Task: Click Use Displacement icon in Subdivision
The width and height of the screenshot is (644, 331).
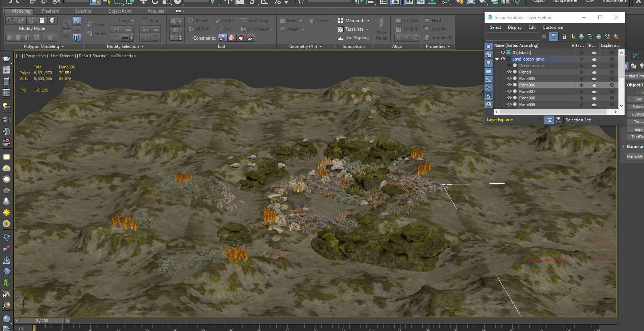Action: (x=341, y=38)
